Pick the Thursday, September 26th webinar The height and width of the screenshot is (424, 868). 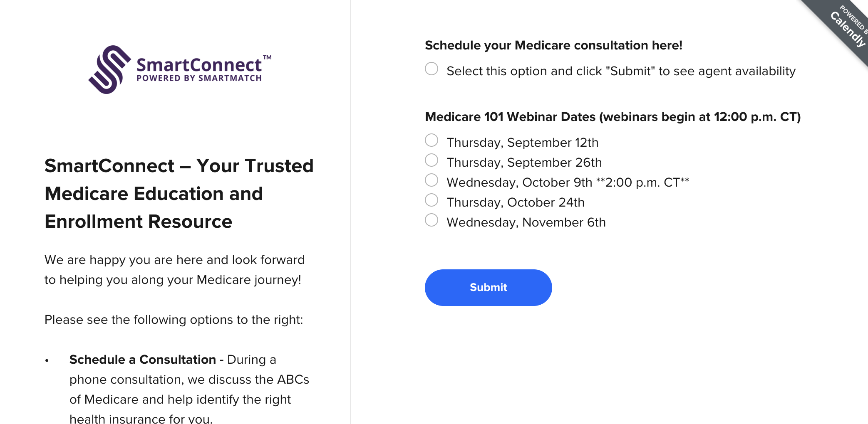coord(432,160)
